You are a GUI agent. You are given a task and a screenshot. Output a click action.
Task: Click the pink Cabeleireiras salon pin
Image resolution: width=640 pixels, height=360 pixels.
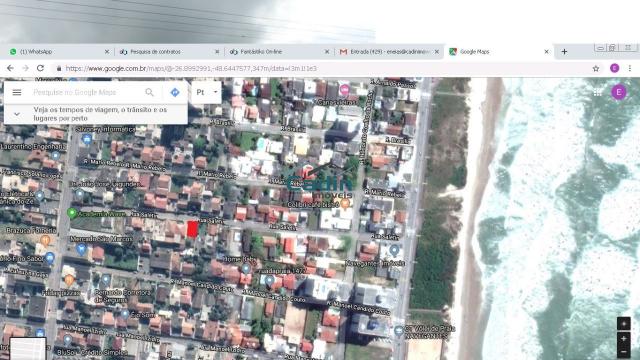coord(344,89)
